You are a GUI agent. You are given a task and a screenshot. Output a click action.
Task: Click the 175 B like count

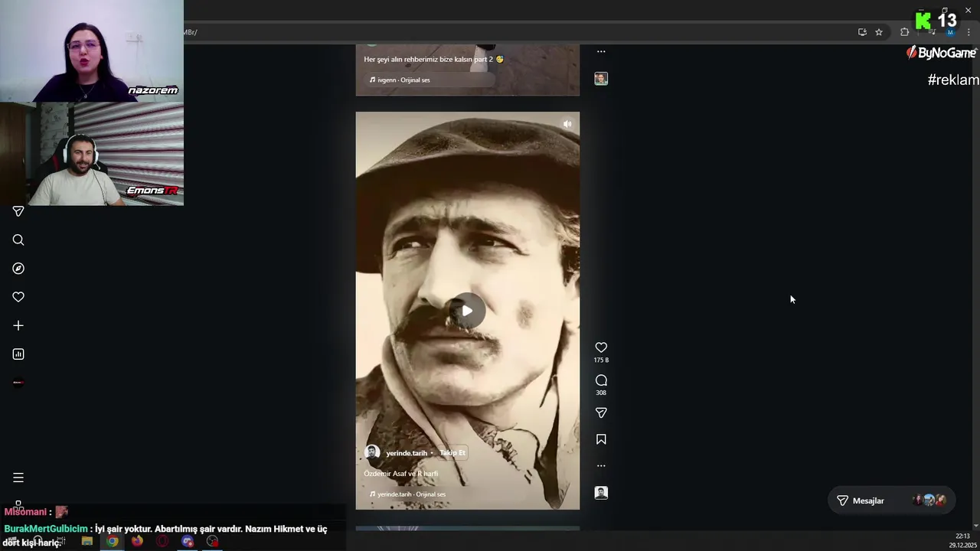[601, 360]
